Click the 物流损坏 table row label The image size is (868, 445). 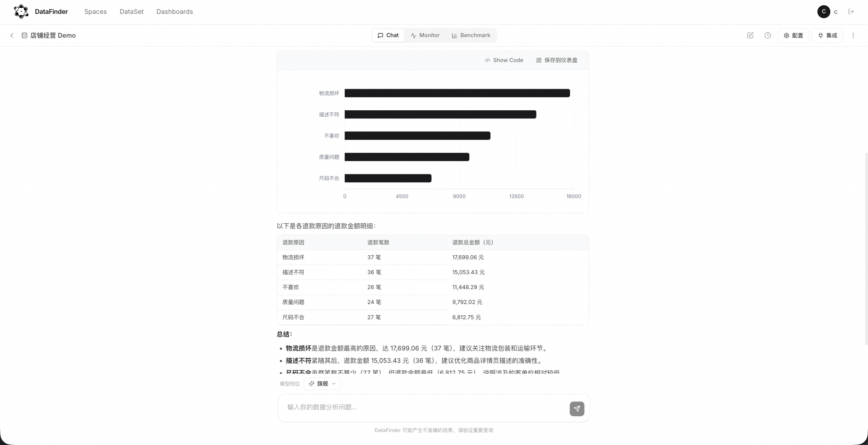[x=293, y=257]
